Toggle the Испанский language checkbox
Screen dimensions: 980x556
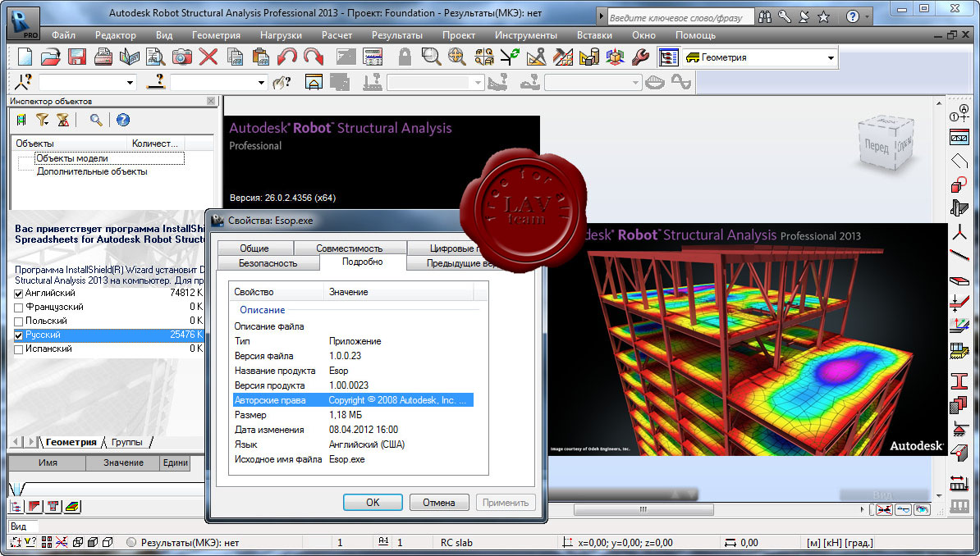click(x=19, y=349)
